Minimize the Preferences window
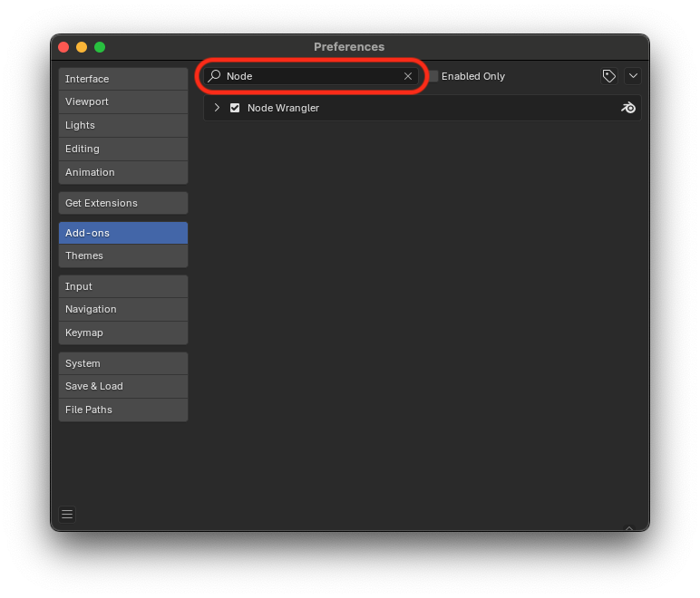 tap(82, 47)
